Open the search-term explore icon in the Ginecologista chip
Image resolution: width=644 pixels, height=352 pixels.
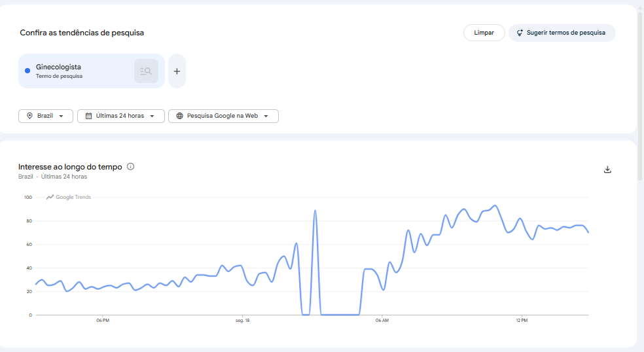(146, 71)
